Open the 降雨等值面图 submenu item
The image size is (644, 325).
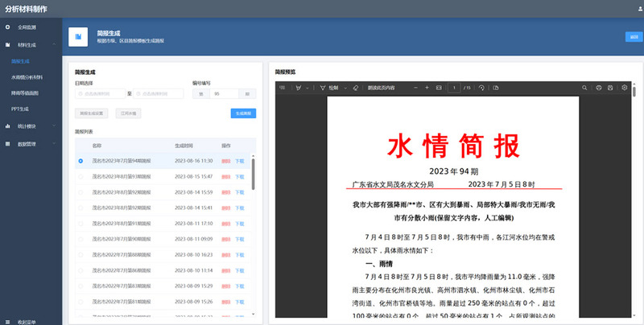tap(25, 93)
